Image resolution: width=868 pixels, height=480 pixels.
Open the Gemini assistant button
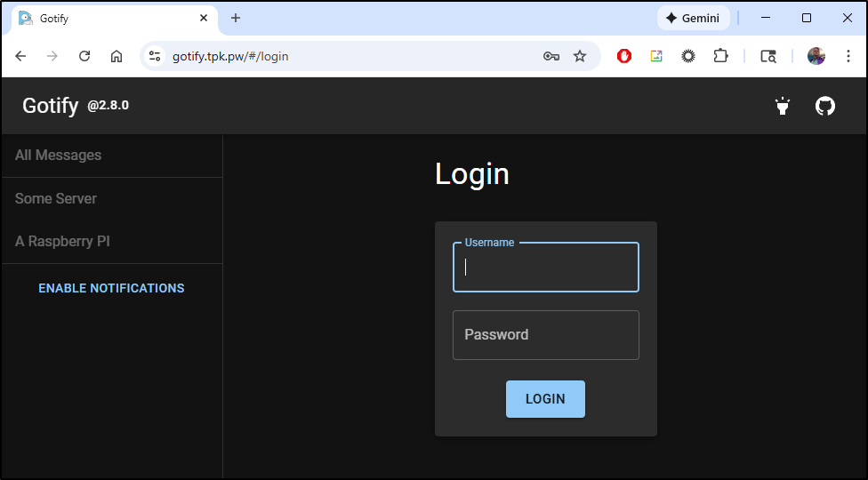693,18
